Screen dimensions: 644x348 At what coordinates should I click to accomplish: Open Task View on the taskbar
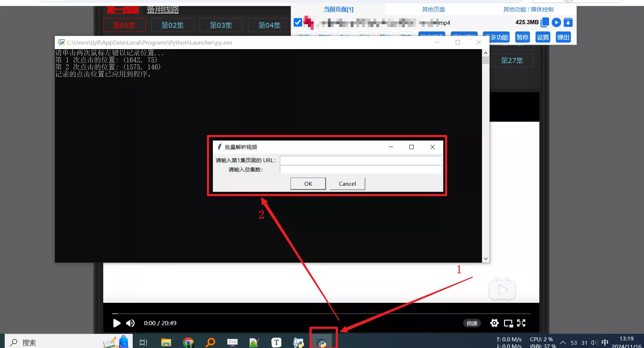(143, 343)
